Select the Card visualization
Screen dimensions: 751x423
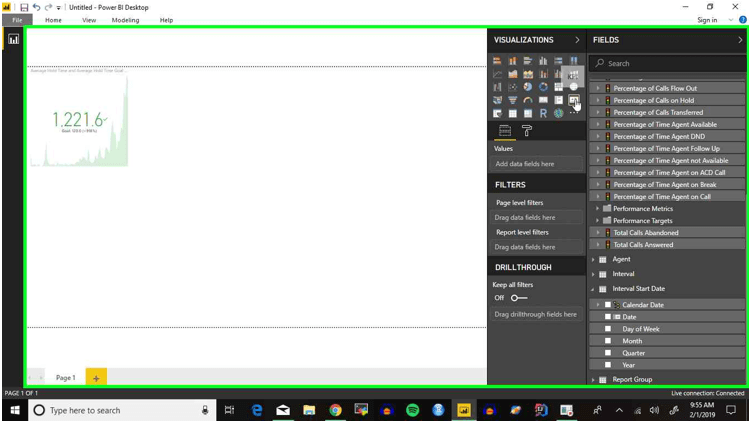point(543,100)
